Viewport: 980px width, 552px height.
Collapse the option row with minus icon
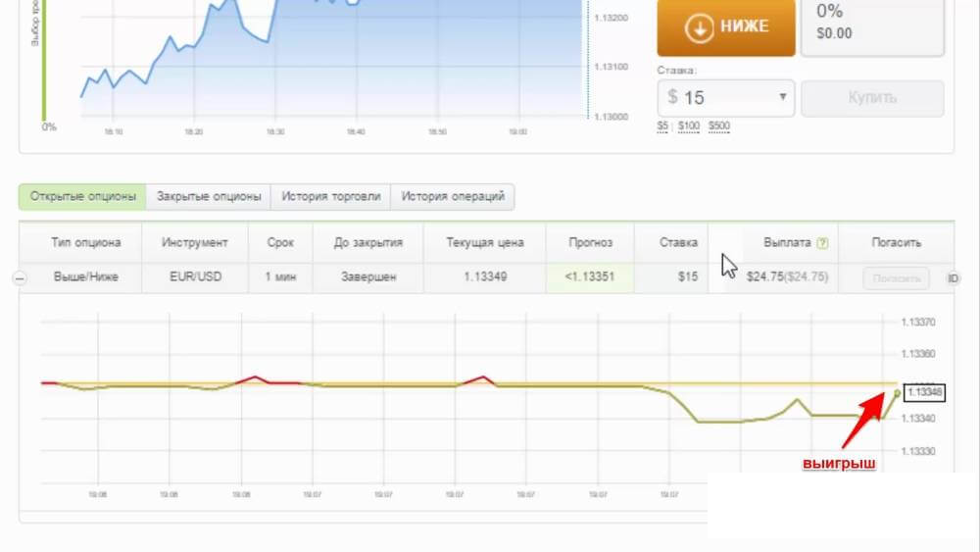pyautogui.click(x=19, y=278)
